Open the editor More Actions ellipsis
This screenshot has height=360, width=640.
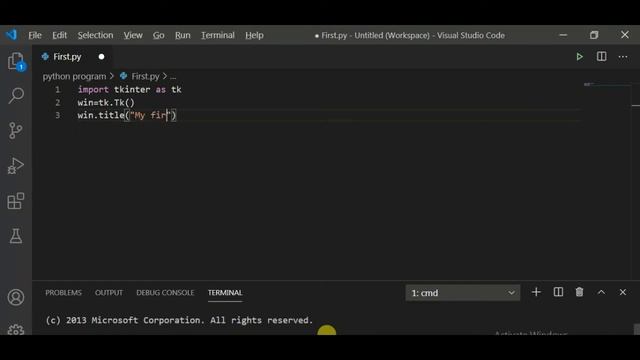623,57
